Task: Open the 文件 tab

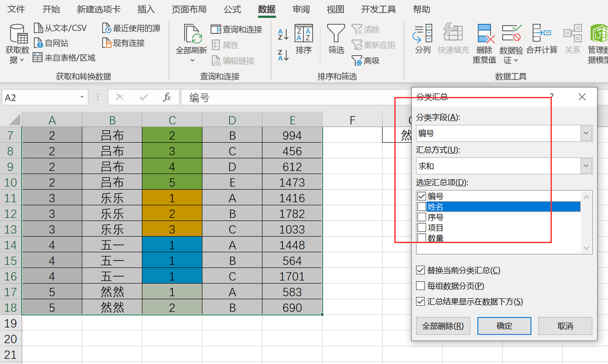Action: [x=17, y=10]
